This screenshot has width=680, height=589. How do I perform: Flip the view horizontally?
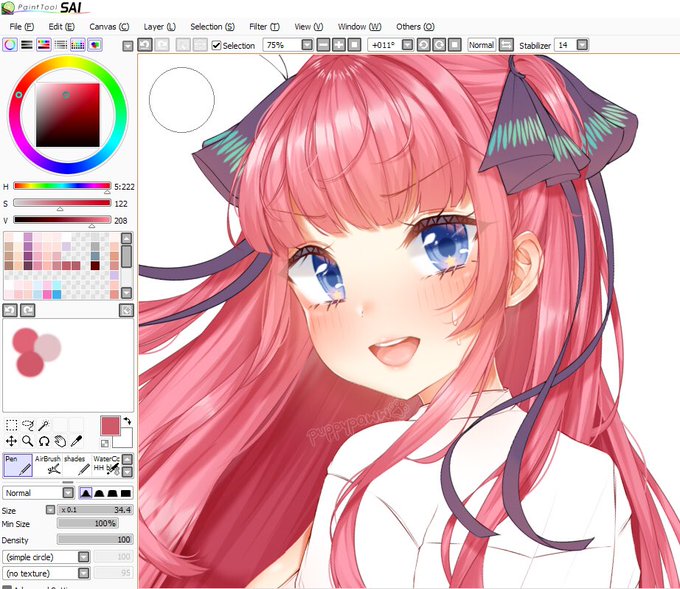click(506, 45)
